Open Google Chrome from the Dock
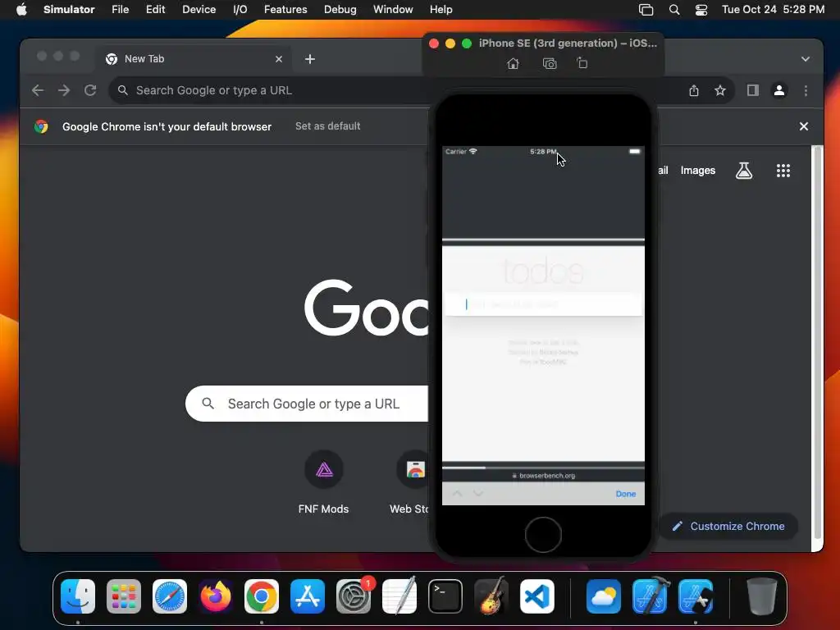This screenshot has height=630, width=840. (x=262, y=596)
